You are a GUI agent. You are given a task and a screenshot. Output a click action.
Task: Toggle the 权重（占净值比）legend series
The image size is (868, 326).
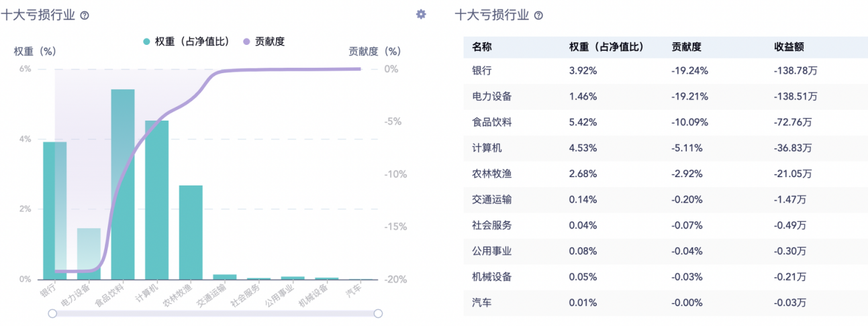185,42
